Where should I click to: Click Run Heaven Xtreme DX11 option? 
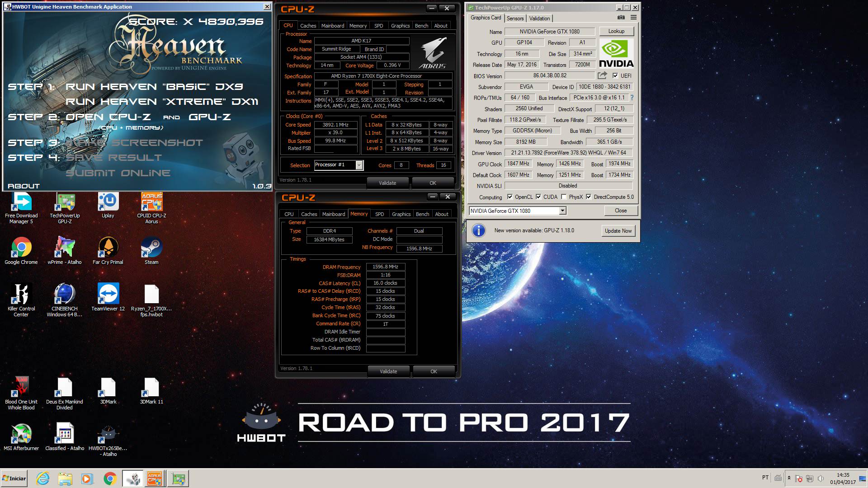point(162,102)
